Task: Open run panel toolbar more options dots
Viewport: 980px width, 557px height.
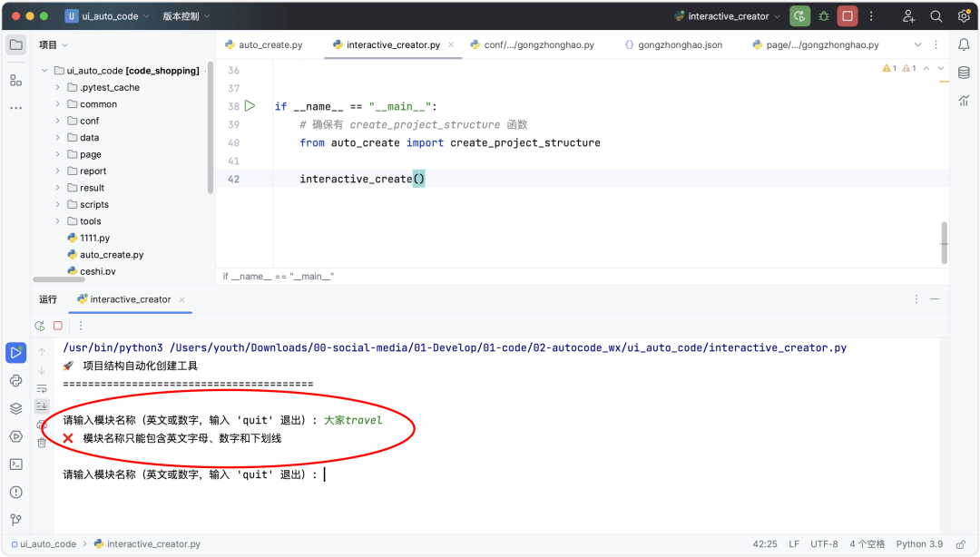Action: coord(81,326)
